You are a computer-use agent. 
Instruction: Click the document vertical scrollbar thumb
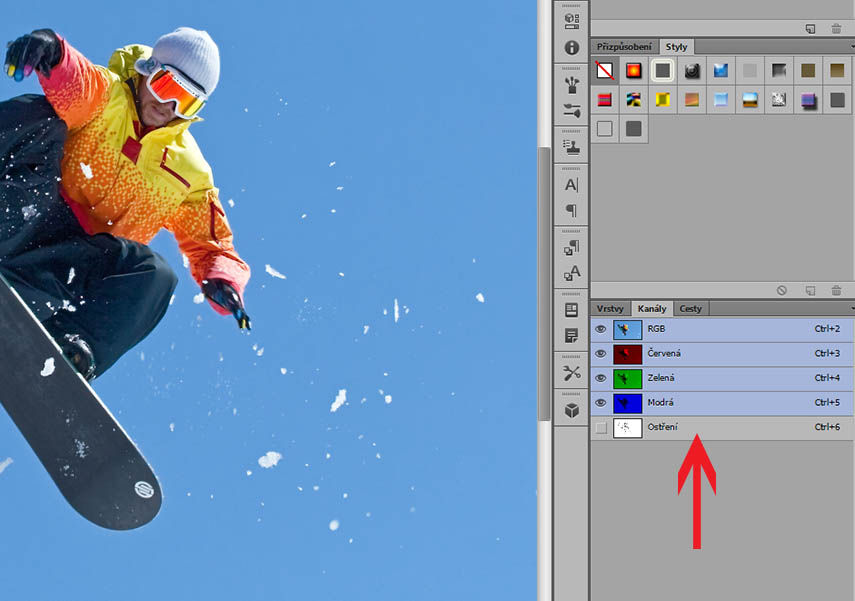[544, 284]
